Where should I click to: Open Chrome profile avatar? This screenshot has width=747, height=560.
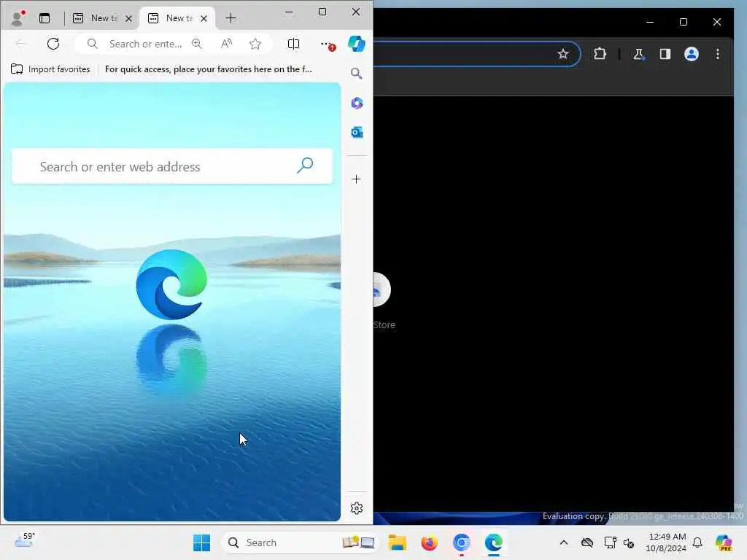692,54
